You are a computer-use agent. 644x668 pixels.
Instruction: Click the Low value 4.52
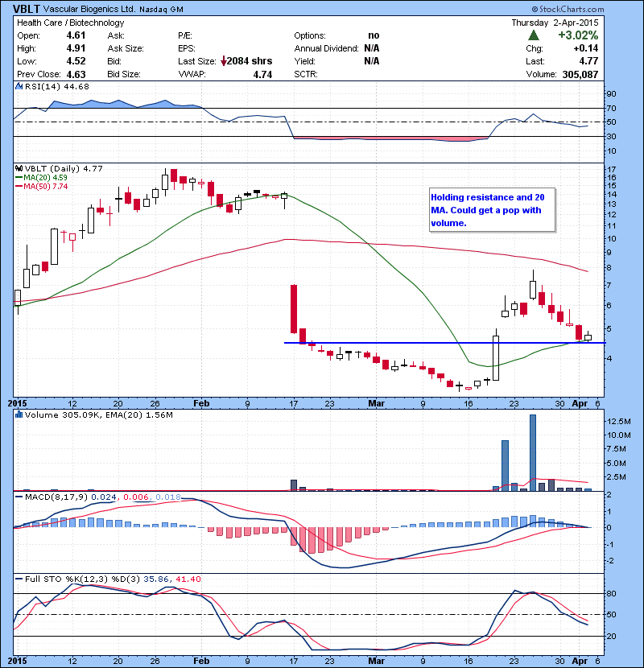[76, 61]
